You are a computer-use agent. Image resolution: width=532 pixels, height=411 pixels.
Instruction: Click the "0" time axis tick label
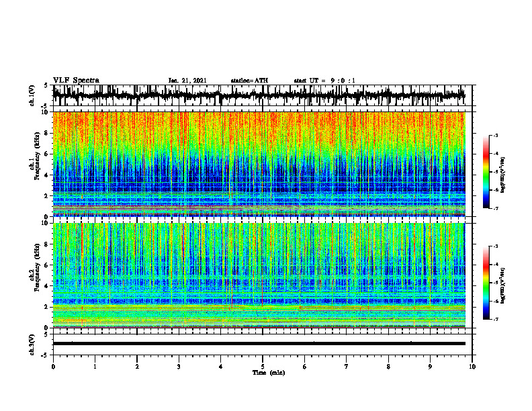pos(53,367)
